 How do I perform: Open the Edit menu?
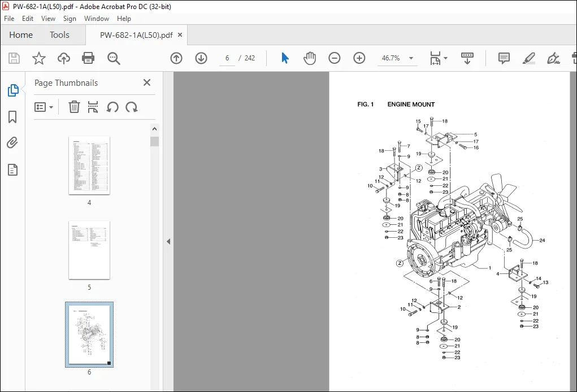click(x=28, y=19)
